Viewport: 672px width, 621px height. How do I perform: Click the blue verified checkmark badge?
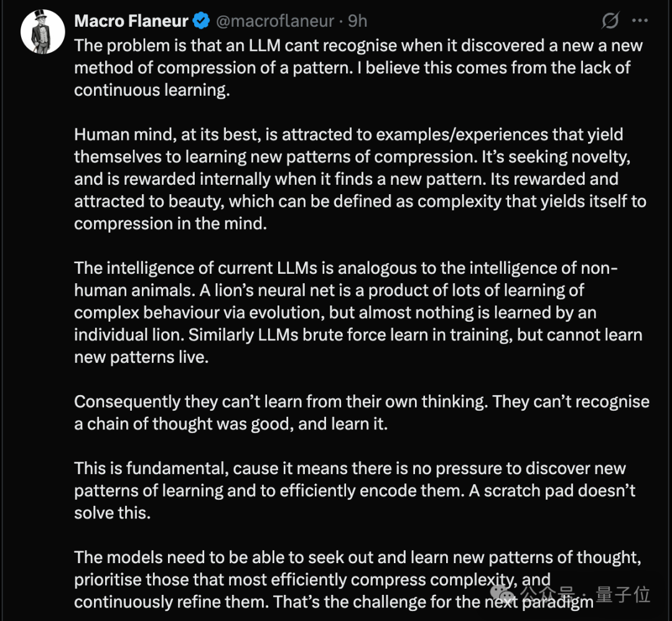click(202, 21)
